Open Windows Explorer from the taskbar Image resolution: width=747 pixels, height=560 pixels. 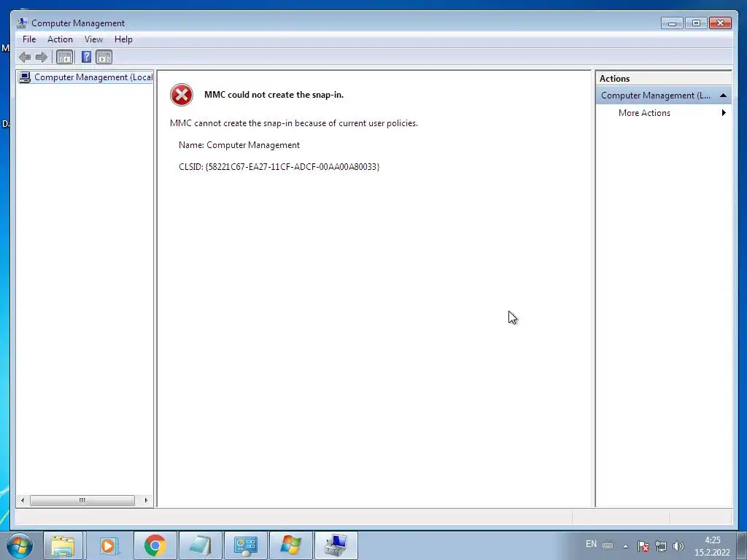(x=63, y=545)
